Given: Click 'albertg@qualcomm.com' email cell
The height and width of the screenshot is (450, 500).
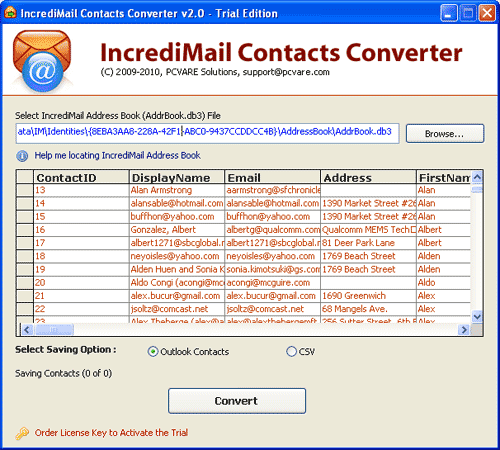Looking at the screenshot, I should [273, 230].
